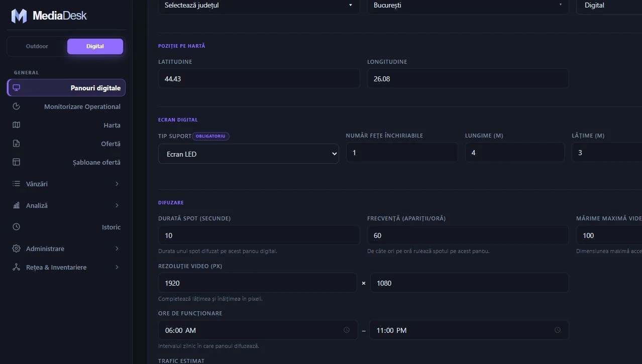
Task: Open Șabloane ofertă layout icon
Action: click(x=16, y=162)
